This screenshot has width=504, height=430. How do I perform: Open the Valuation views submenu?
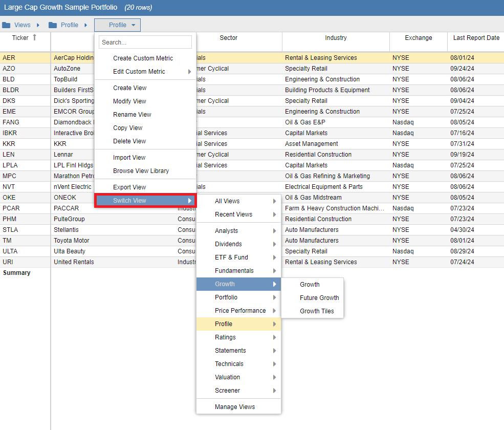coord(238,377)
